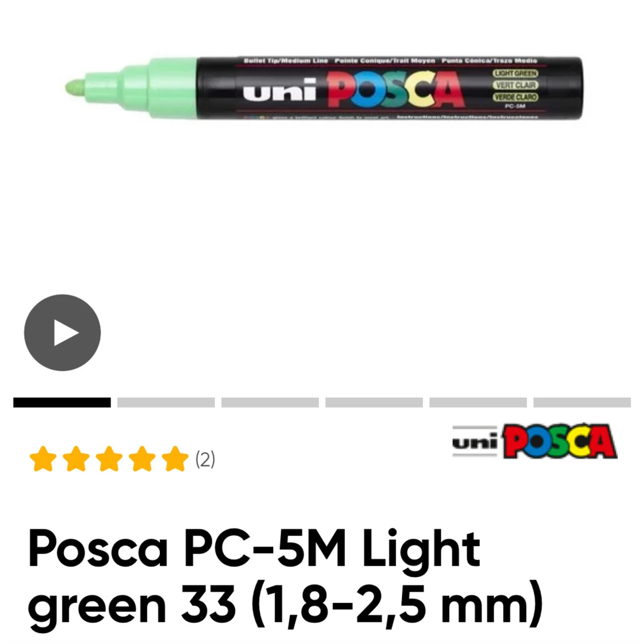Viewport: 644px width, 644px height.
Task: Open the review count (2)
Action: coord(206,459)
